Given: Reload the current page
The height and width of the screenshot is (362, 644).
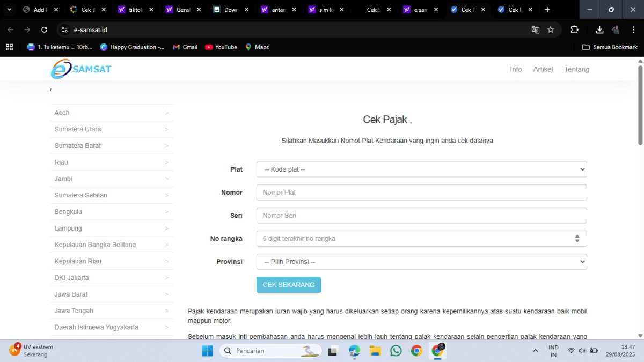Looking at the screenshot, I should click(x=44, y=30).
